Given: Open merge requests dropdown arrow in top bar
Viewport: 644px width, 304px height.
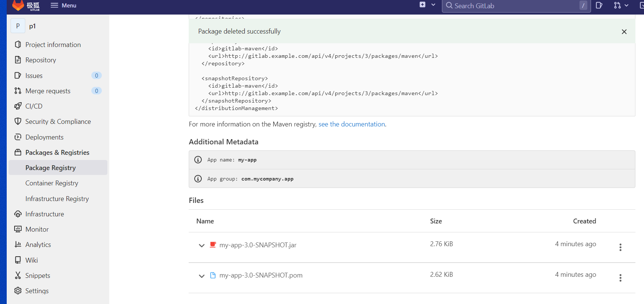Looking at the screenshot, I should point(626,5).
